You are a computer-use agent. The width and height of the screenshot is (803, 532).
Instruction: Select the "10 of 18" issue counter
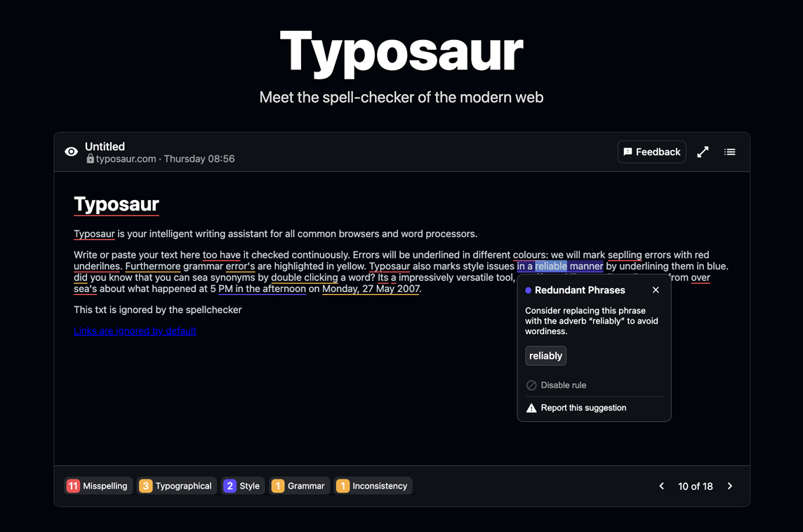pyautogui.click(x=696, y=486)
